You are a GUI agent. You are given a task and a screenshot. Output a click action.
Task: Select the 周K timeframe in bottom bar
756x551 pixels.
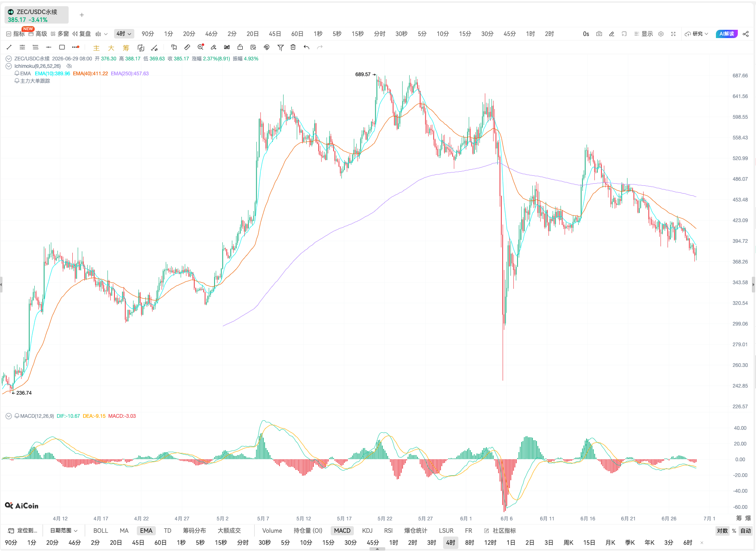coord(568,543)
